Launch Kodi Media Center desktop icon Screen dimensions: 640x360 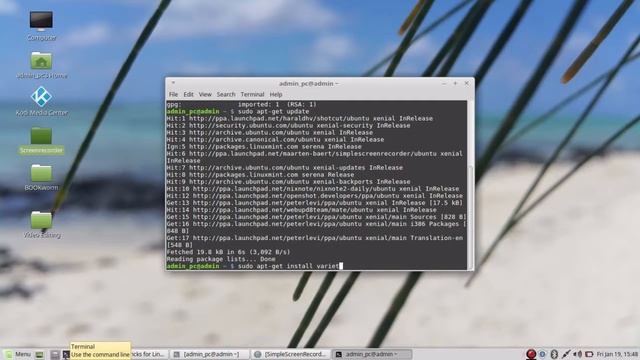coord(41,101)
